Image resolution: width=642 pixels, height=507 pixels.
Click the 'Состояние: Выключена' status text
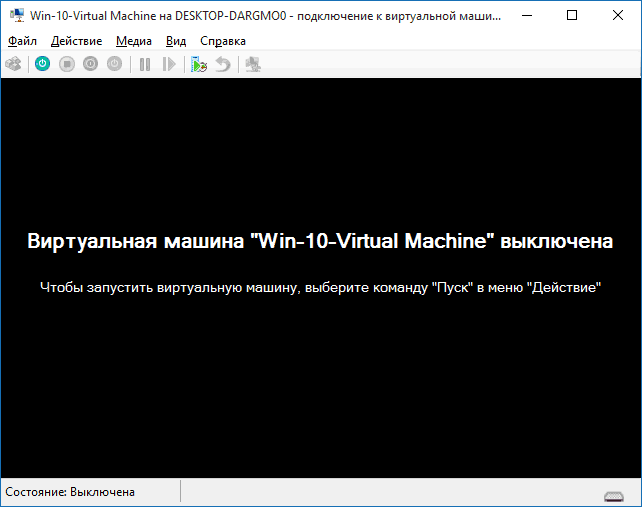(70, 492)
